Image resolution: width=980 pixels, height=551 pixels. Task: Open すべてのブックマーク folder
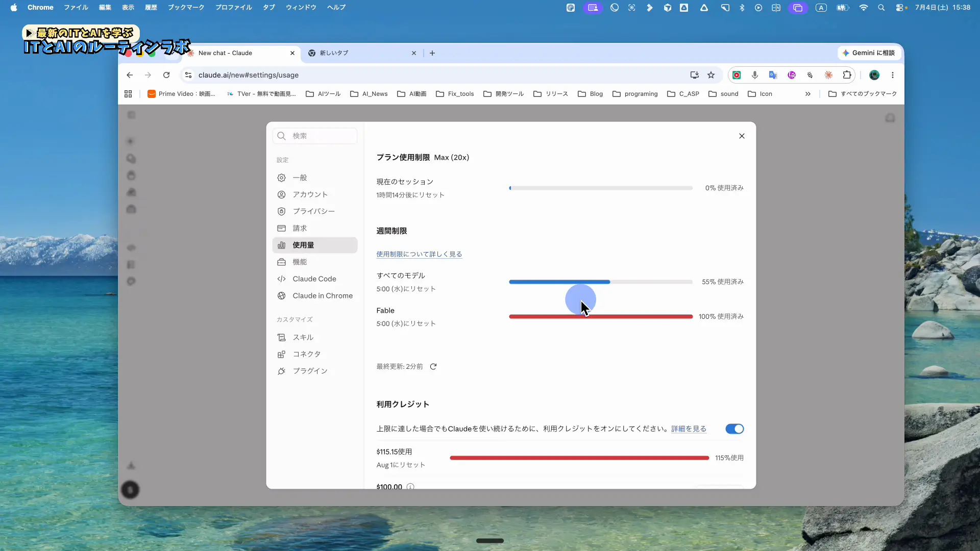863,94
